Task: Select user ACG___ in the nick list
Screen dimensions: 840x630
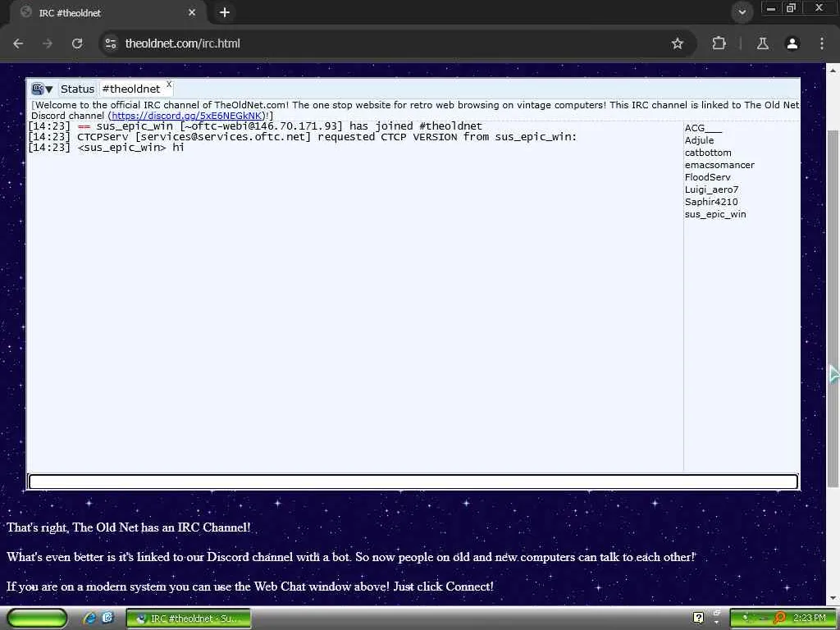Action: pyautogui.click(x=703, y=128)
